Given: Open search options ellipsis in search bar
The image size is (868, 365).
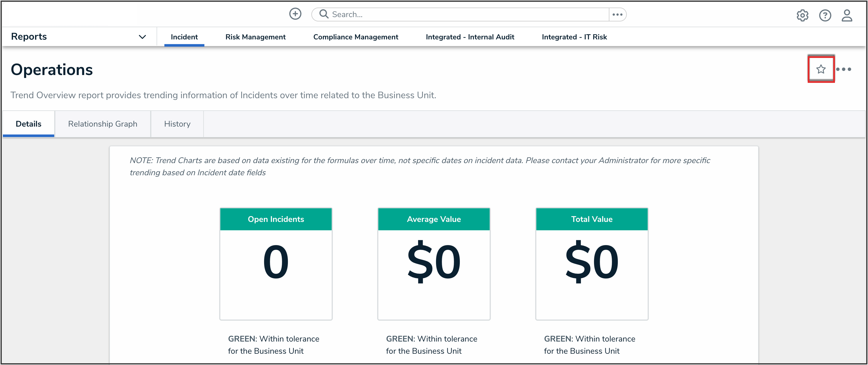Looking at the screenshot, I should pyautogui.click(x=617, y=14).
